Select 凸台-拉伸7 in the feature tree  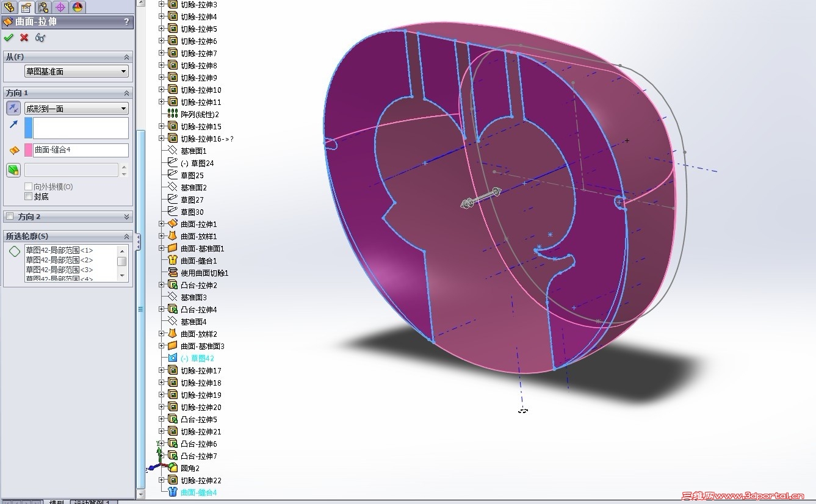[x=199, y=456]
